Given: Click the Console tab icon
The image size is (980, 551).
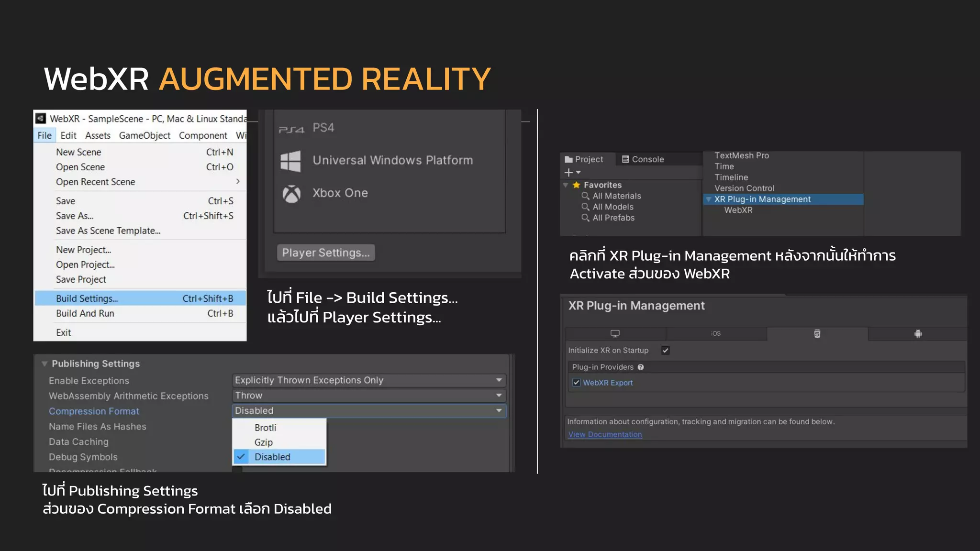Looking at the screenshot, I should (625, 159).
